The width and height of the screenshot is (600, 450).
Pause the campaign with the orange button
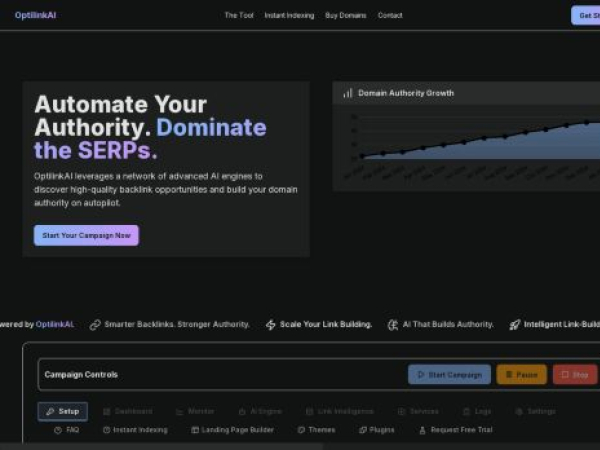[x=522, y=375]
